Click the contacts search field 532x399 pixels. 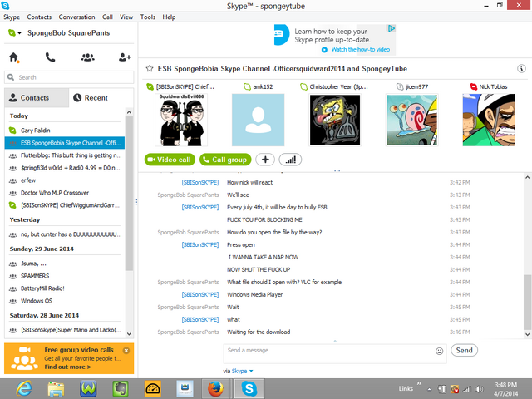tap(69, 77)
